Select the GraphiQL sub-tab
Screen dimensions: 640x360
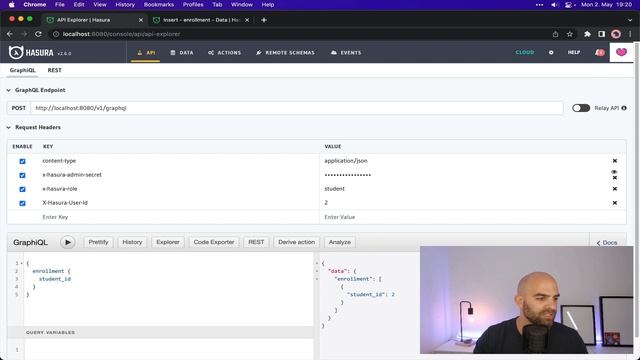point(22,70)
